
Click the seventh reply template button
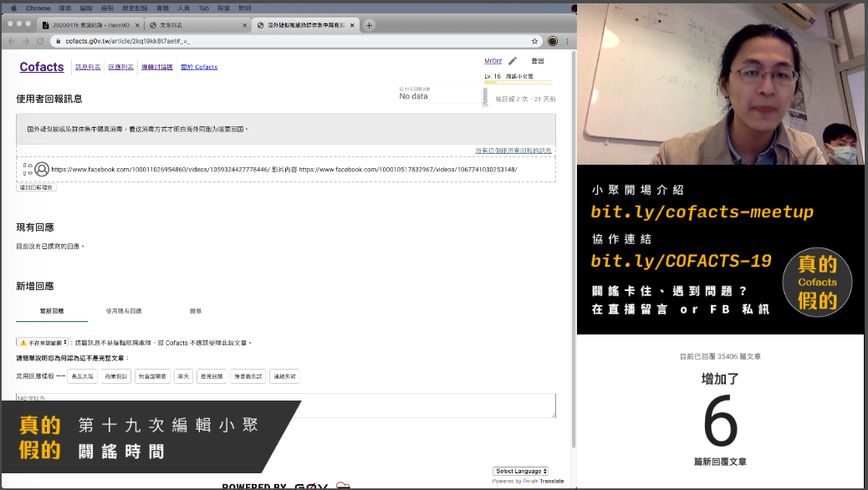(x=284, y=376)
